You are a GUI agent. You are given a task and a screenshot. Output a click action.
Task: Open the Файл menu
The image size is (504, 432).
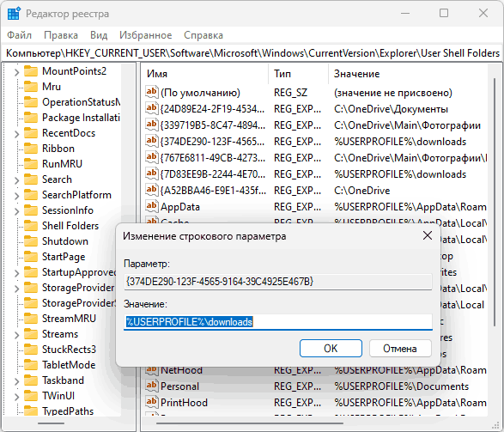point(19,35)
